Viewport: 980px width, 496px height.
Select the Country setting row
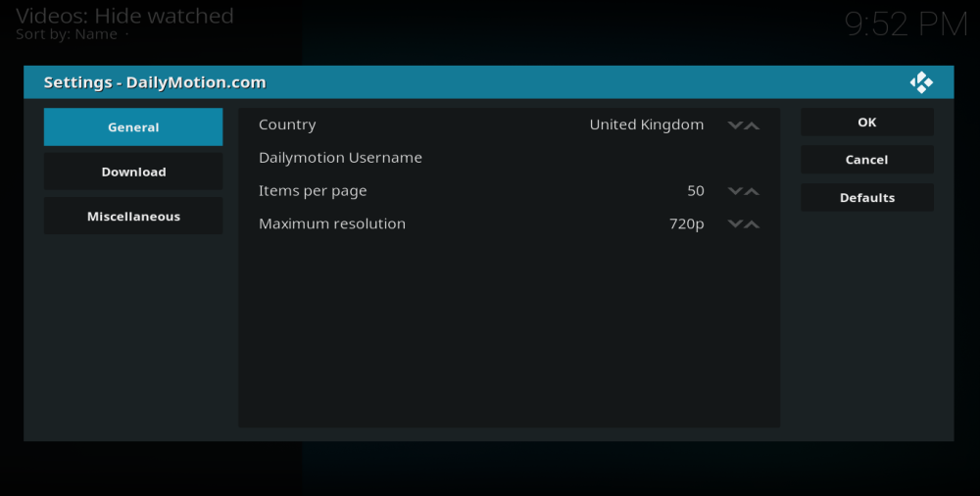point(509,124)
